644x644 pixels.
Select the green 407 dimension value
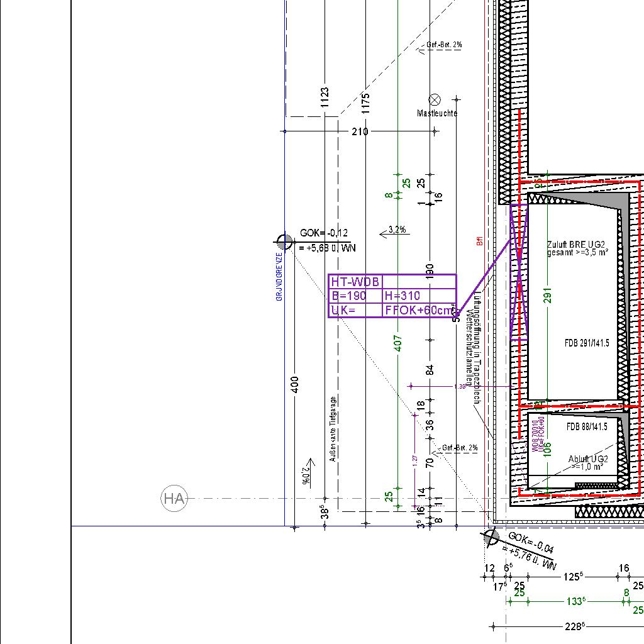398,343
